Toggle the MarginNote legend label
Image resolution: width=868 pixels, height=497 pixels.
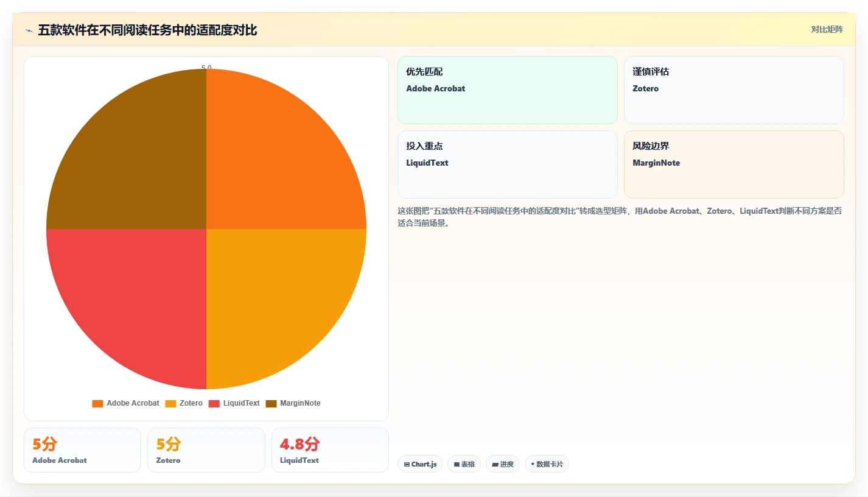(x=300, y=403)
